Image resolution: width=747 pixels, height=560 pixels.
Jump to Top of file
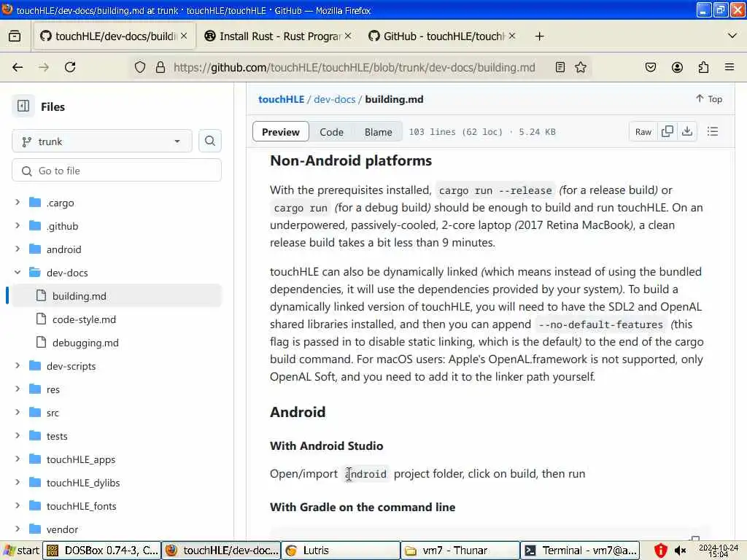point(709,98)
